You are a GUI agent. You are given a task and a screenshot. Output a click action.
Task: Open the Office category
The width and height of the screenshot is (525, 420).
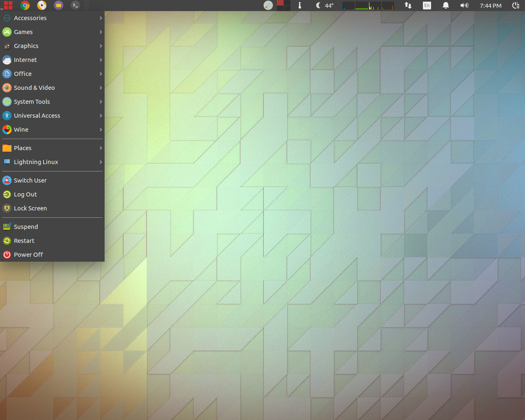pos(52,74)
